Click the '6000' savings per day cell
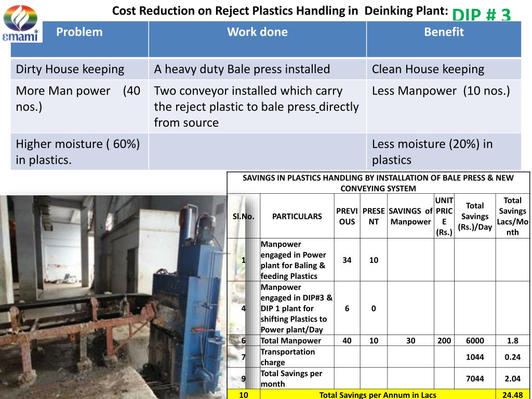 475,341
